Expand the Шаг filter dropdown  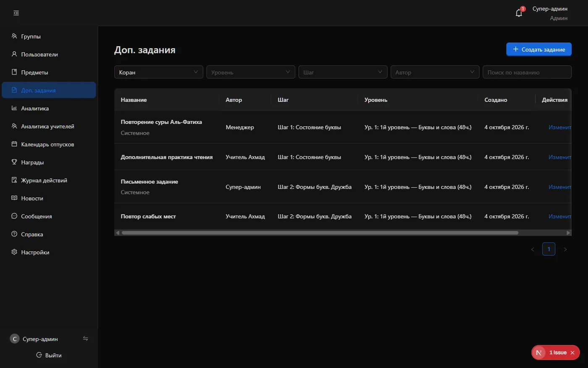click(343, 72)
